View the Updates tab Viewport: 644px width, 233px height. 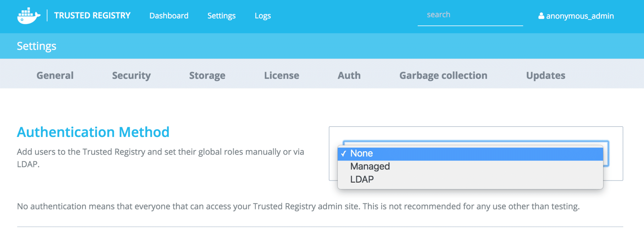tap(546, 76)
